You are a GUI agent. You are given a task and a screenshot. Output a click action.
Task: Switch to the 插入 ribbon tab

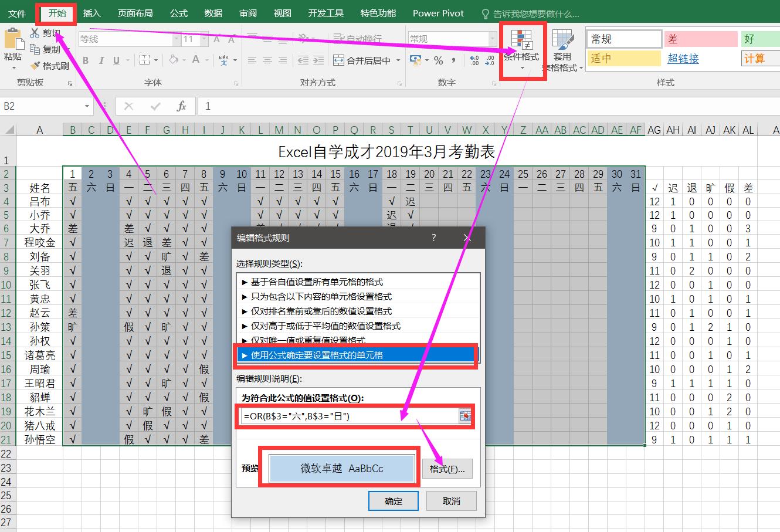(91, 13)
